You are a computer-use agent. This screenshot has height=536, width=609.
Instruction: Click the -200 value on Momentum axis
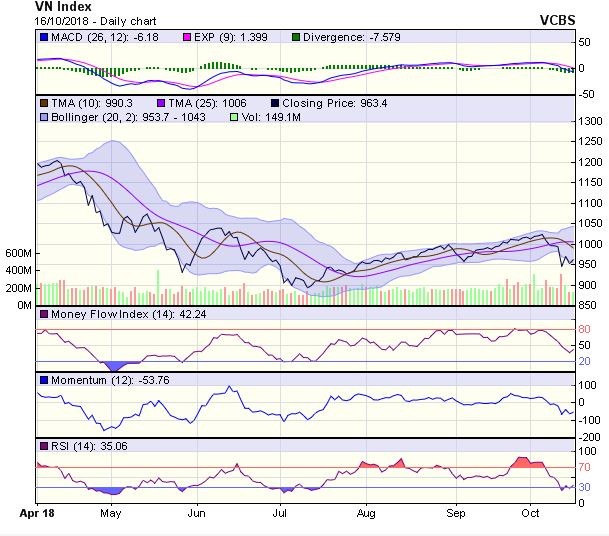click(x=589, y=437)
